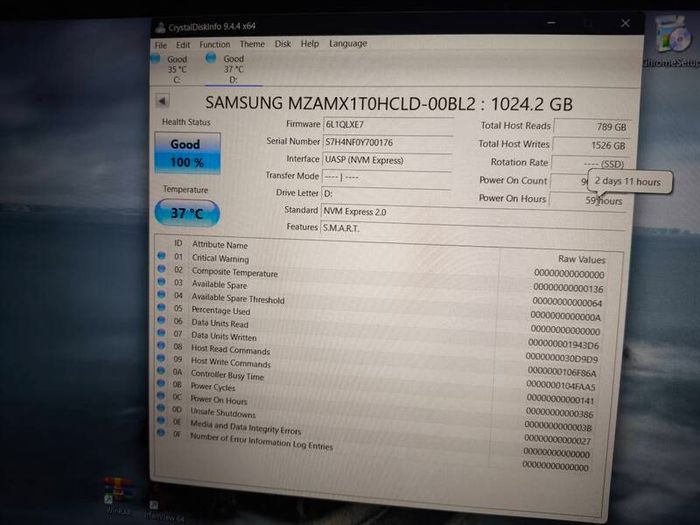Click the Interface field UASP (NVM Express)
Viewport: 700px width, 525px height.
[x=387, y=160]
